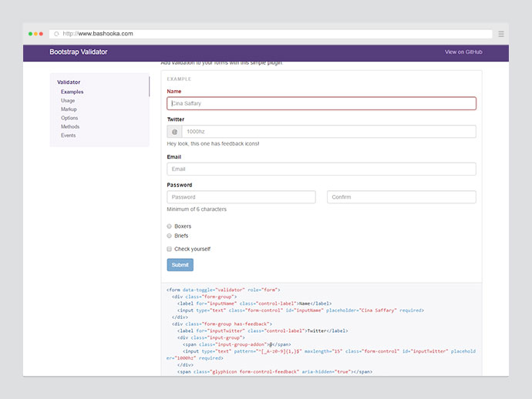Click the reload icon in address bar
The width and height of the screenshot is (532, 399).
pos(56,34)
